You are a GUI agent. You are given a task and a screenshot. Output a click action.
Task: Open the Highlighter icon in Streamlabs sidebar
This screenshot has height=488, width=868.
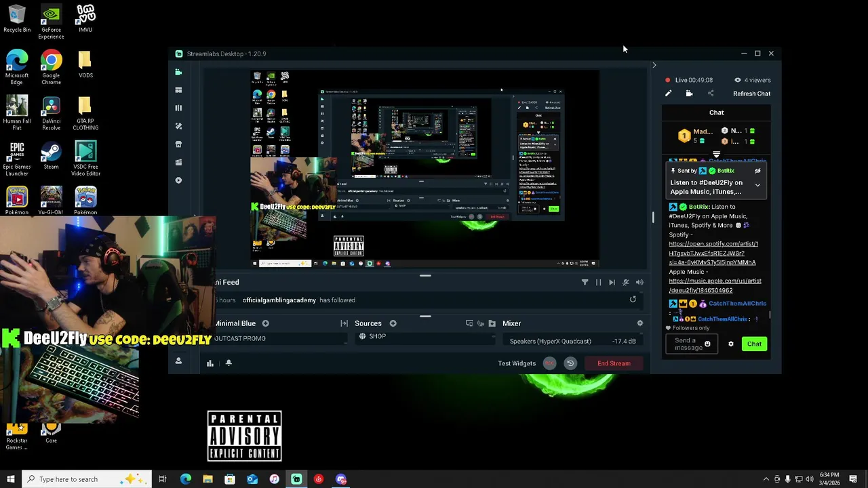[178, 163]
